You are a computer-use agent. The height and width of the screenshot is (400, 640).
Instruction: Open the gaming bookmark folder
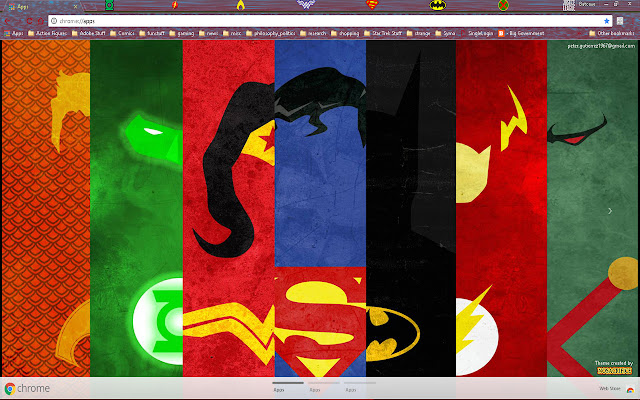coord(182,33)
